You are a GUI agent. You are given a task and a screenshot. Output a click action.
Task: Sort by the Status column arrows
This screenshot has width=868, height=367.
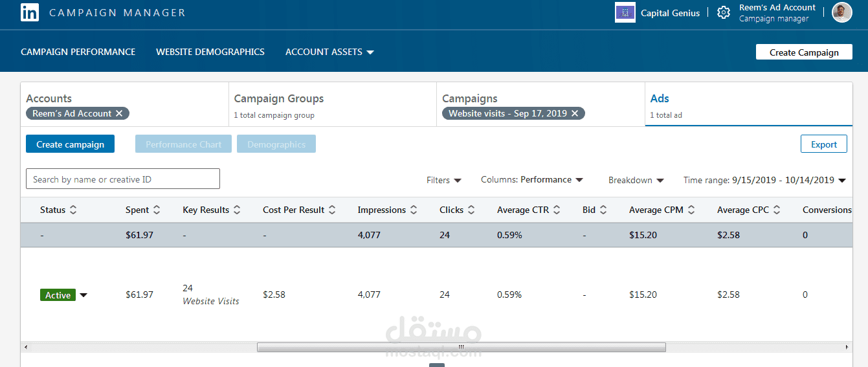tap(73, 210)
